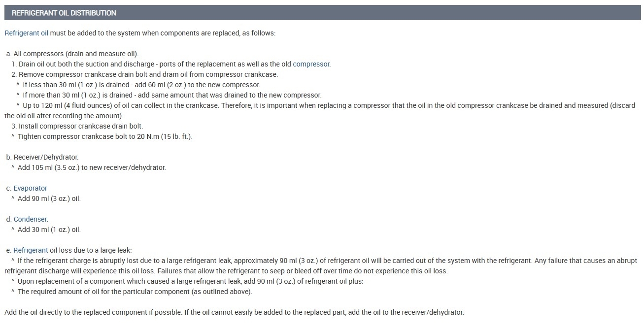
Task: Select the "Remove compressor crankcase drain bolt" step
Action: 148,74
